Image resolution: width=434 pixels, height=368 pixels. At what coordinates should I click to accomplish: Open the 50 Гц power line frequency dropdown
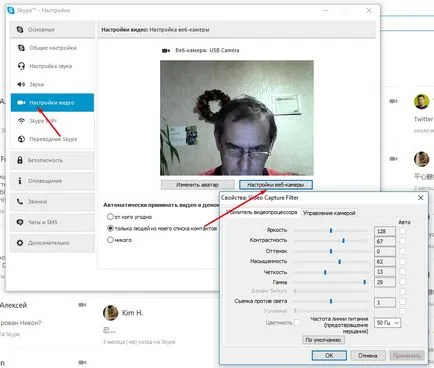click(x=387, y=323)
